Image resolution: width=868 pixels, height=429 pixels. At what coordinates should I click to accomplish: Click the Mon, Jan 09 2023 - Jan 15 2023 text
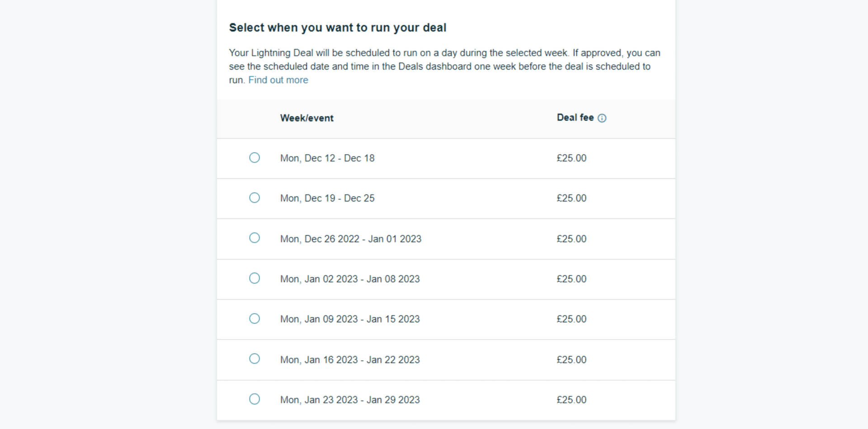click(350, 319)
